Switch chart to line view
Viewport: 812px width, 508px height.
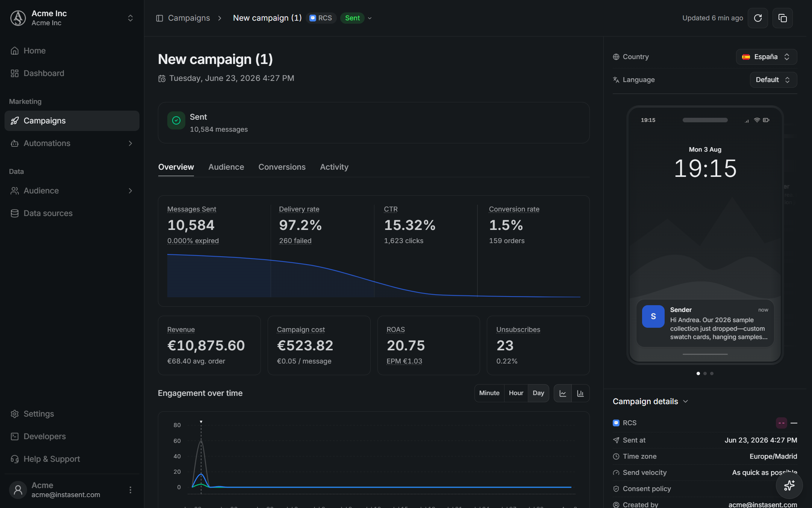coord(563,393)
